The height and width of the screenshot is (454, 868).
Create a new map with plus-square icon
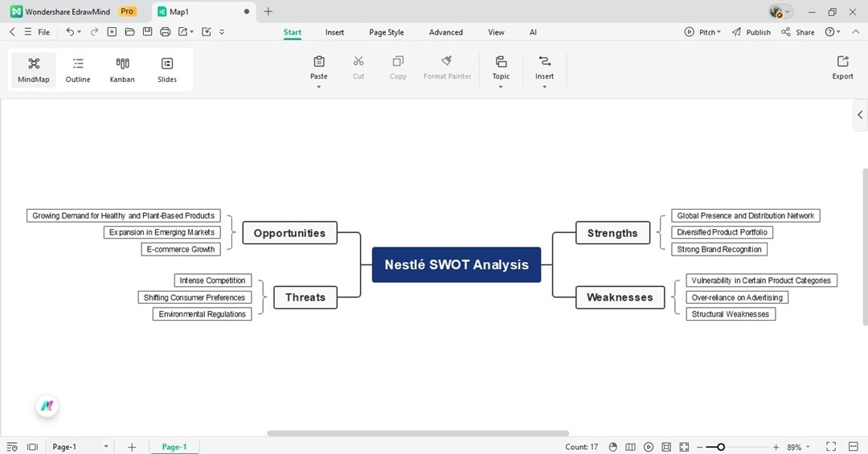point(112,32)
